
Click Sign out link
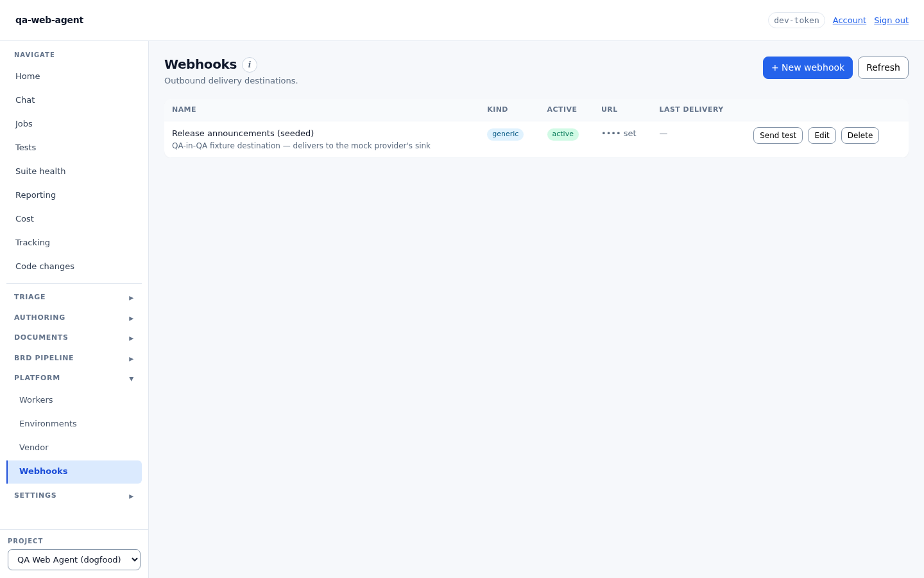(x=891, y=21)
